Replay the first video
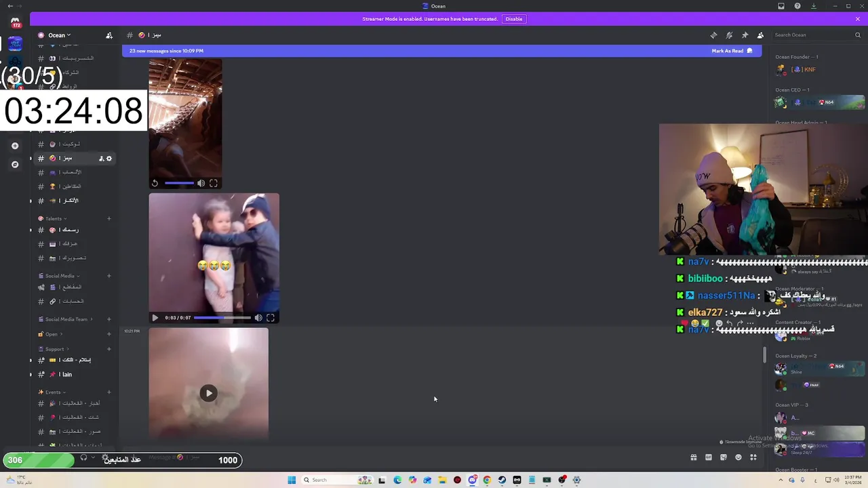This screenshot has width=868, height=488. (x=155, y=183)
